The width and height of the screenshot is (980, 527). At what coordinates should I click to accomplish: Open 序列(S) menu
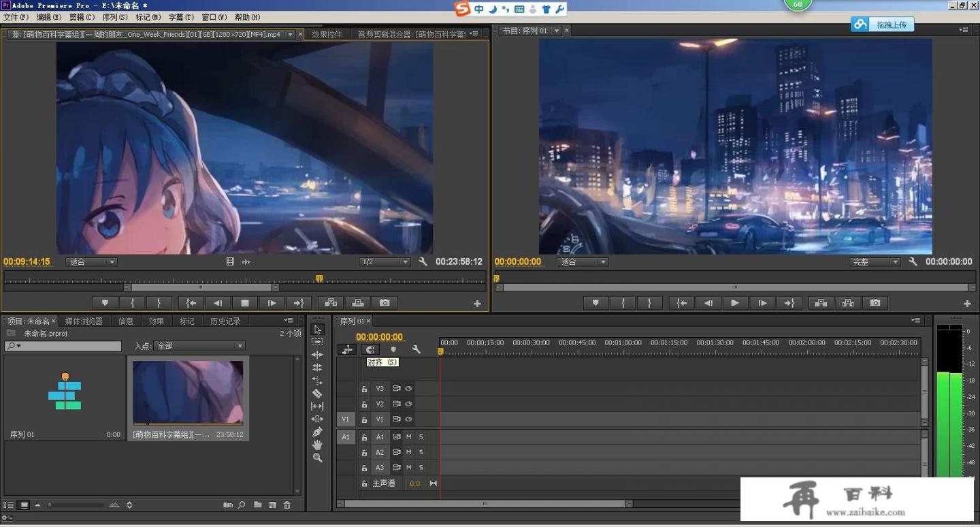(114, 17)
